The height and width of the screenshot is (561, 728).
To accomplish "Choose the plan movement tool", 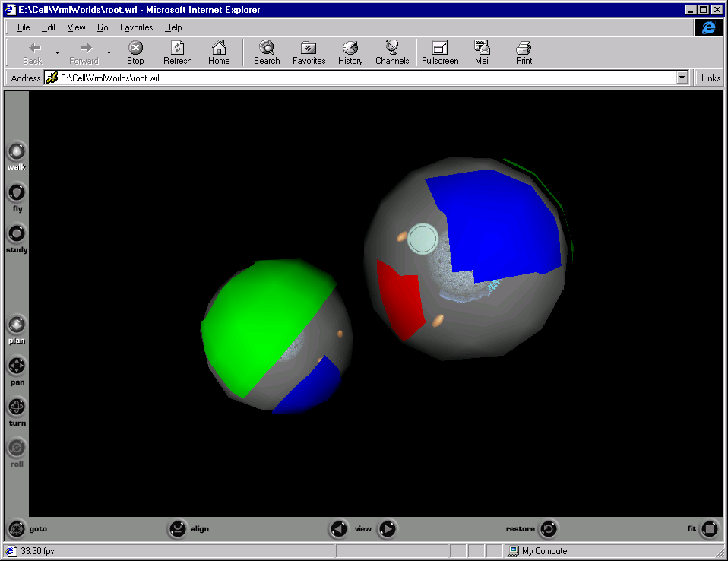I will click(16, 325).
